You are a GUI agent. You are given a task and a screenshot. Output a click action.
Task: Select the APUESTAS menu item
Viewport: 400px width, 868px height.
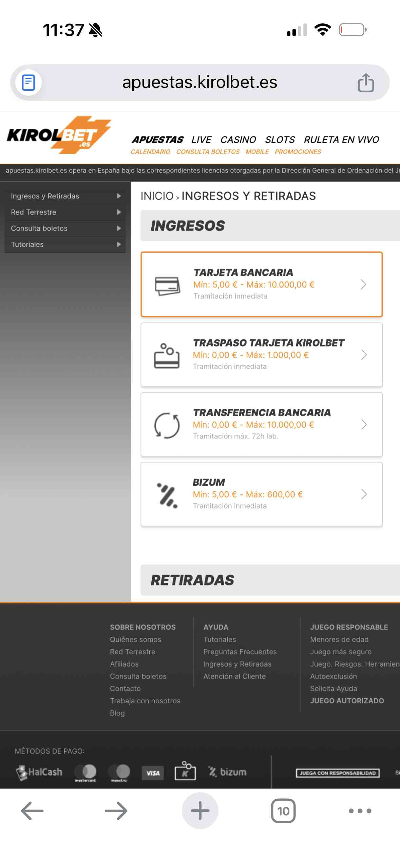click(x=157, y=140)
